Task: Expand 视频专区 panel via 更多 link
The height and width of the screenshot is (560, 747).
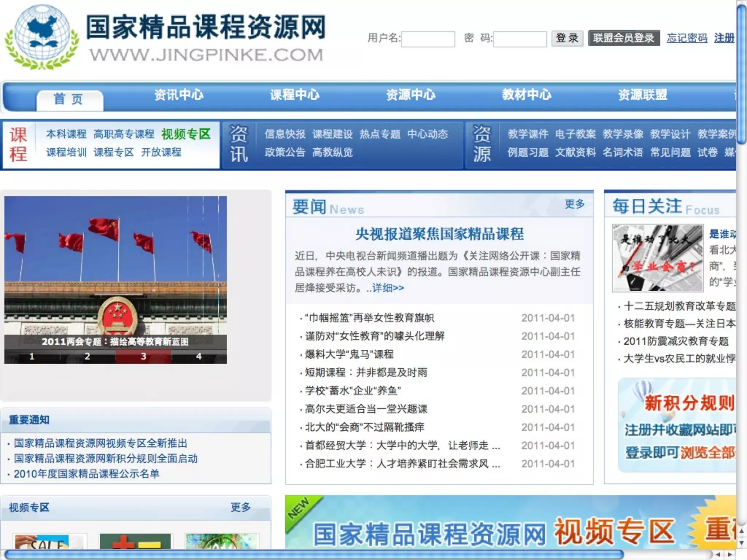Action: pos(240,507)
